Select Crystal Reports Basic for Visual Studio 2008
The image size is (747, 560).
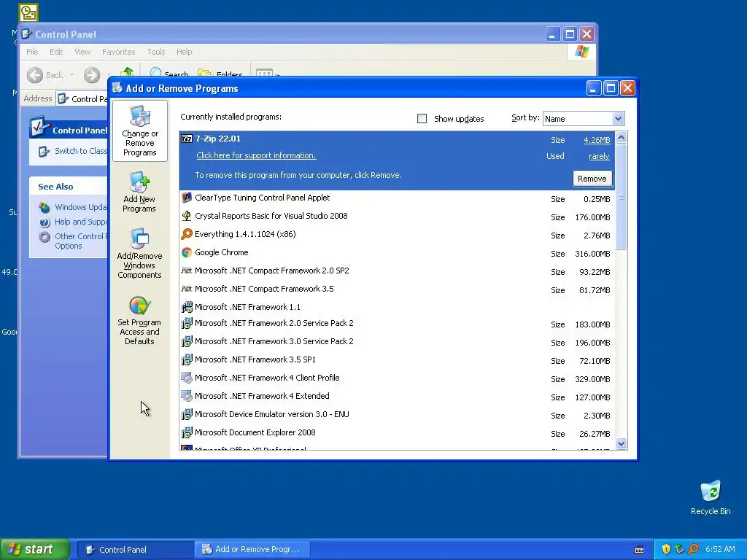pyautogui.click(x=271, y=216)
